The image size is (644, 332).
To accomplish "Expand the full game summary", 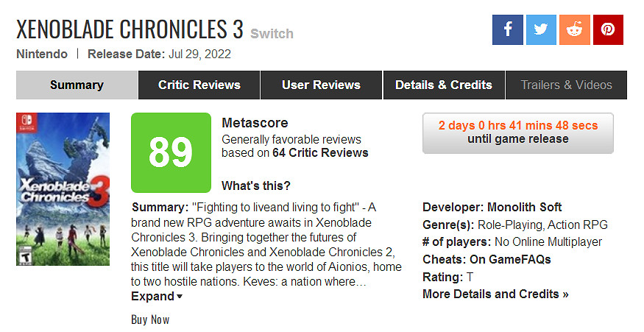I will 157,297.
